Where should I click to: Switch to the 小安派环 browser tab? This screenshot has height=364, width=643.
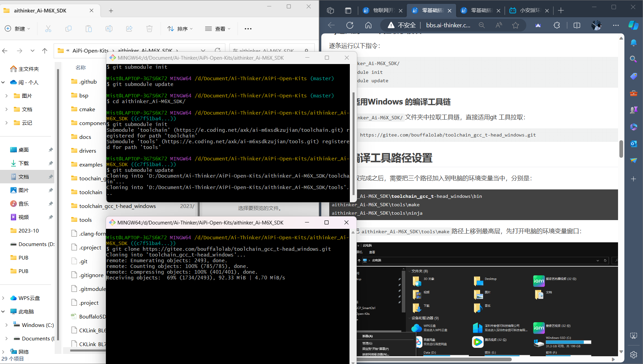coord(529,11)
